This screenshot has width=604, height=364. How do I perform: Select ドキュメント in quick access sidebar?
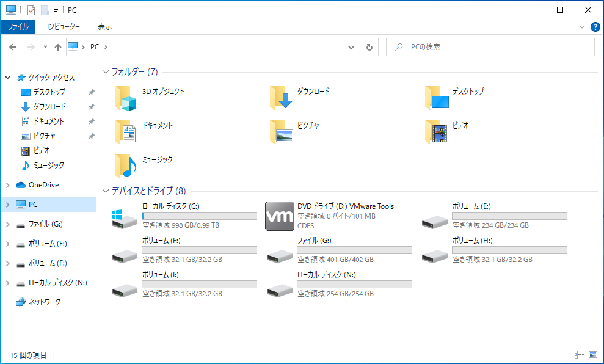(48, 122)
